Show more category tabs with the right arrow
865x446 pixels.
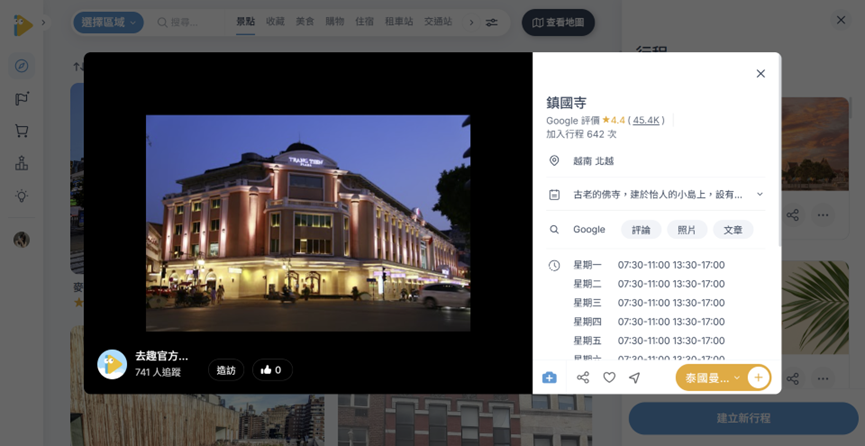[x=471, y=23]
